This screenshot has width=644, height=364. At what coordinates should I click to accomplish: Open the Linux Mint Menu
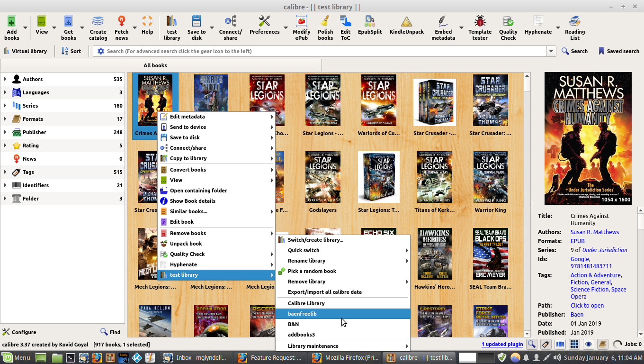tap(16, 358)
